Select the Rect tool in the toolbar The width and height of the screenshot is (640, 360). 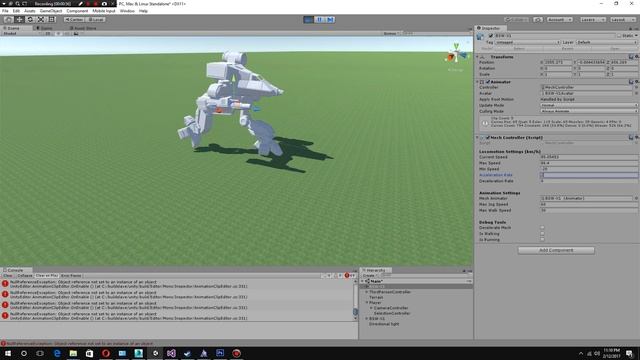[52, 20]
